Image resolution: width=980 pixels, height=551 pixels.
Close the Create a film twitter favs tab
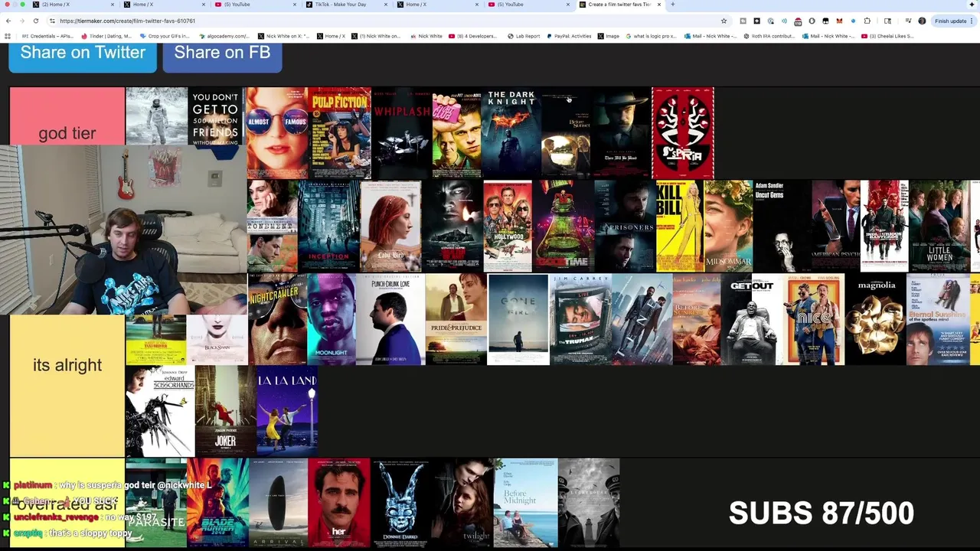coord(659,5)
